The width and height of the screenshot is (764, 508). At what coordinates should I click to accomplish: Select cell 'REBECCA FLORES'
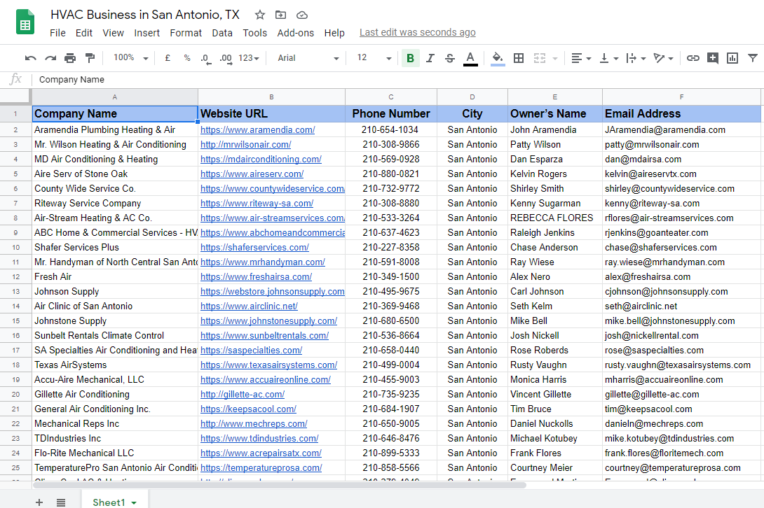[555, 218]
